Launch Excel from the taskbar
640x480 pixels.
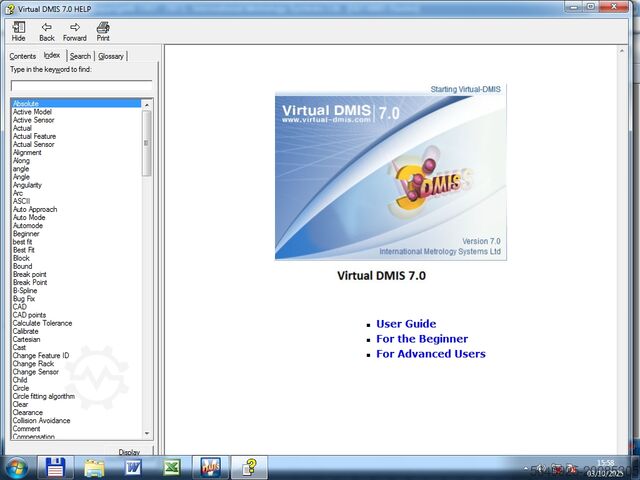point(171,467)
